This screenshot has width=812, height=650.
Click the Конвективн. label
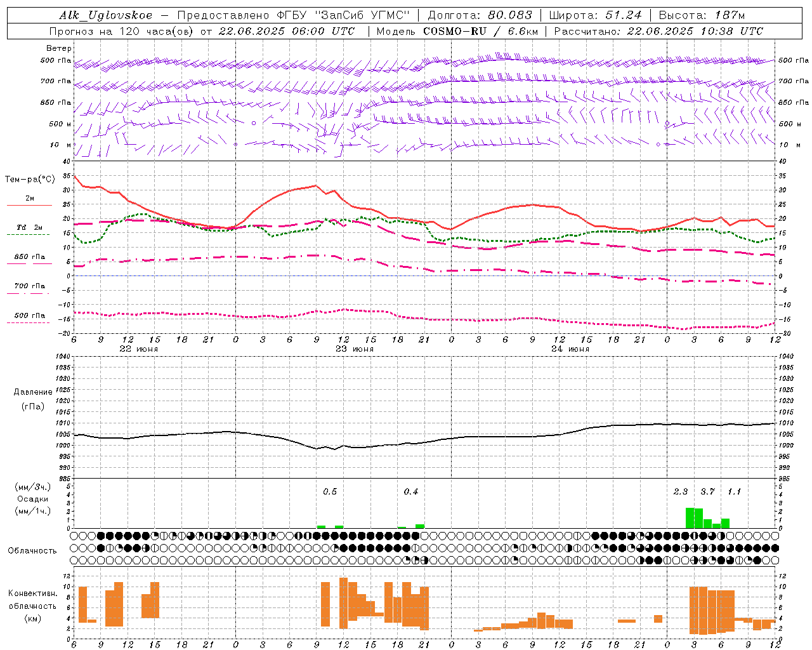tap(32, 594)
